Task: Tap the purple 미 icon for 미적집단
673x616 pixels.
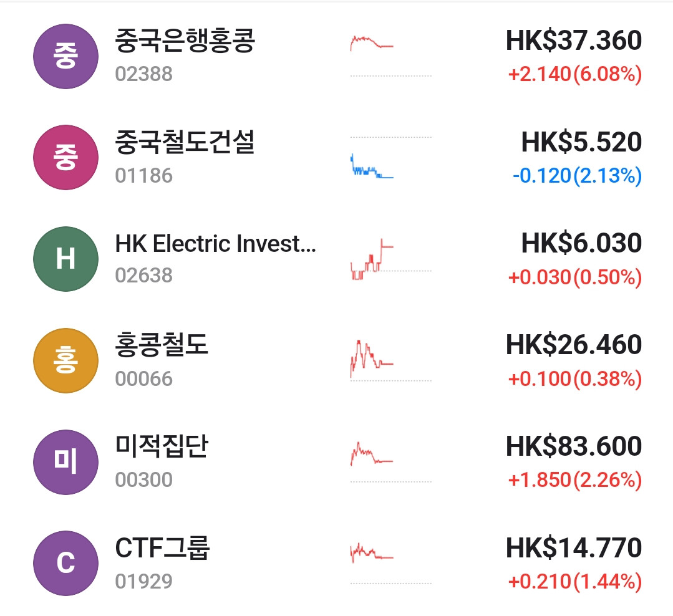Action: click(65, 462)
